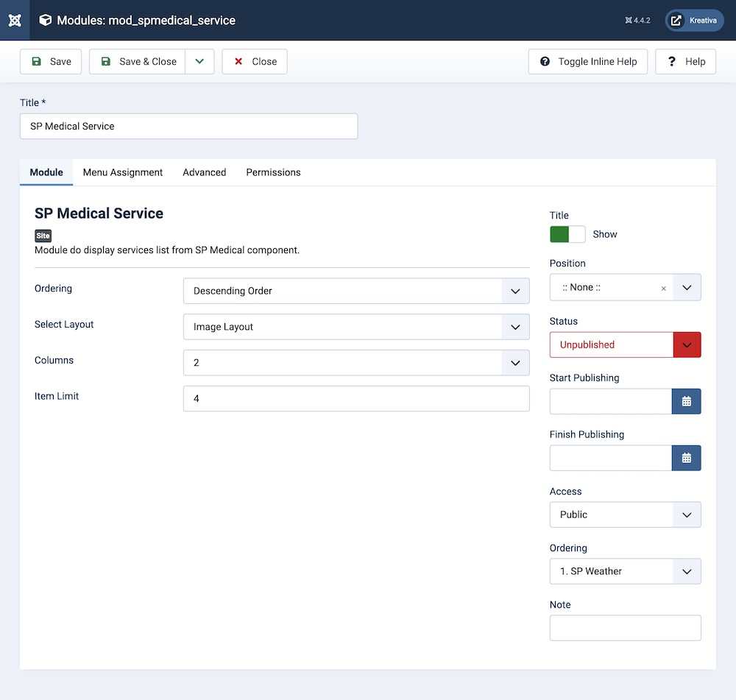Change the Status dropdown from Unpublished
The height and width of the screenshot is (700, 736).
pos(625,344)
